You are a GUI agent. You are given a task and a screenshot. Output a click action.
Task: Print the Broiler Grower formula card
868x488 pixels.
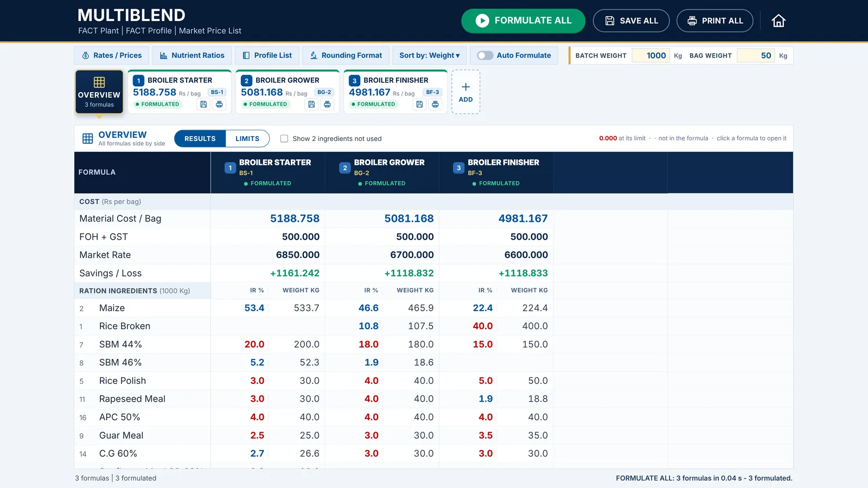pos(327,104)
